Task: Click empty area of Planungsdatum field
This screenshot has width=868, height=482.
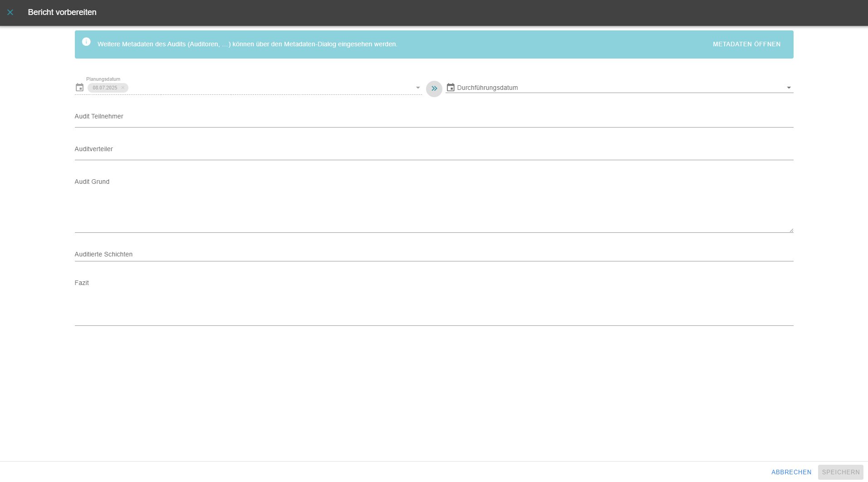Action: click(272, 88)
